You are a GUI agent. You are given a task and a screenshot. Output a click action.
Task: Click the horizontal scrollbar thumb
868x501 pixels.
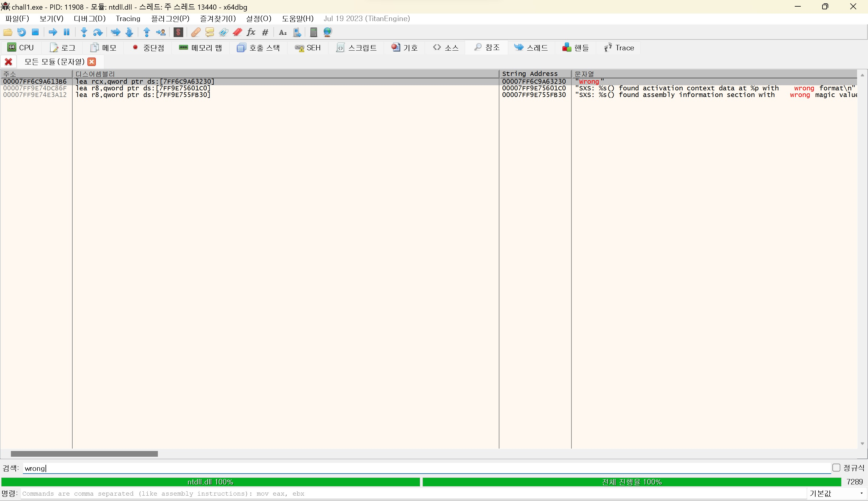pyautogui.click(x=84, y=454)
